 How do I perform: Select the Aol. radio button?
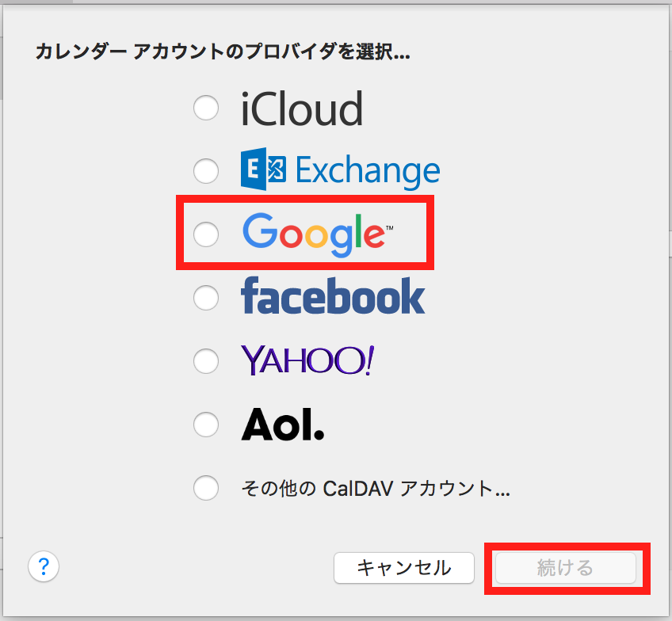pyautogui.click(x=206, y=425)
